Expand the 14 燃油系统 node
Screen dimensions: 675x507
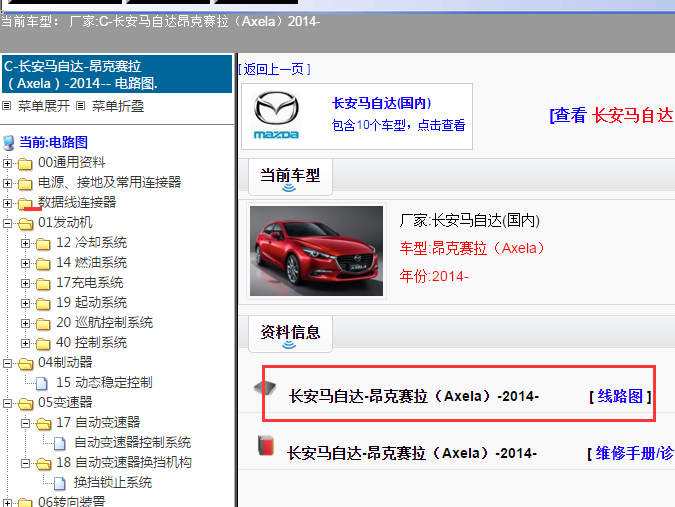click(x=25, y=263)
